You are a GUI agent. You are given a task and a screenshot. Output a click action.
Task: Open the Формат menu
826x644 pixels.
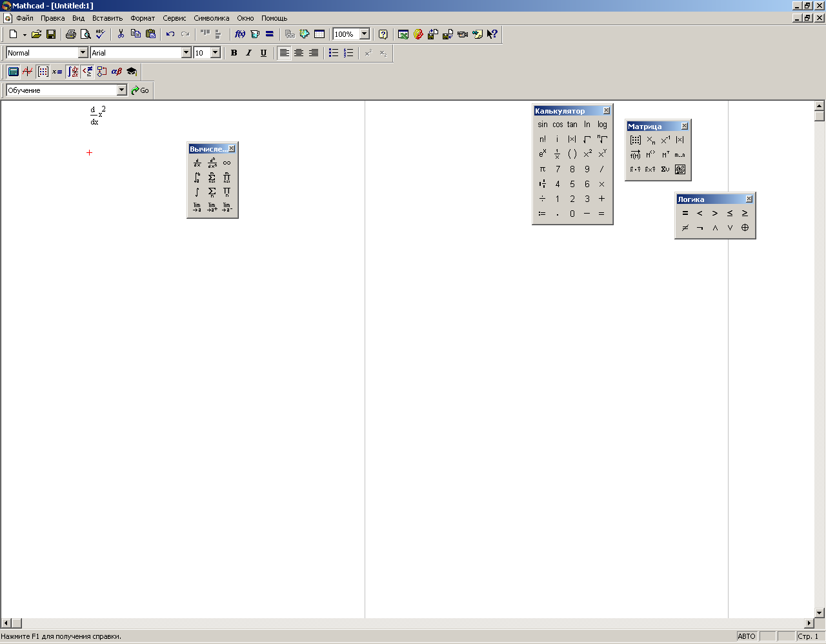tap(143, 18)
